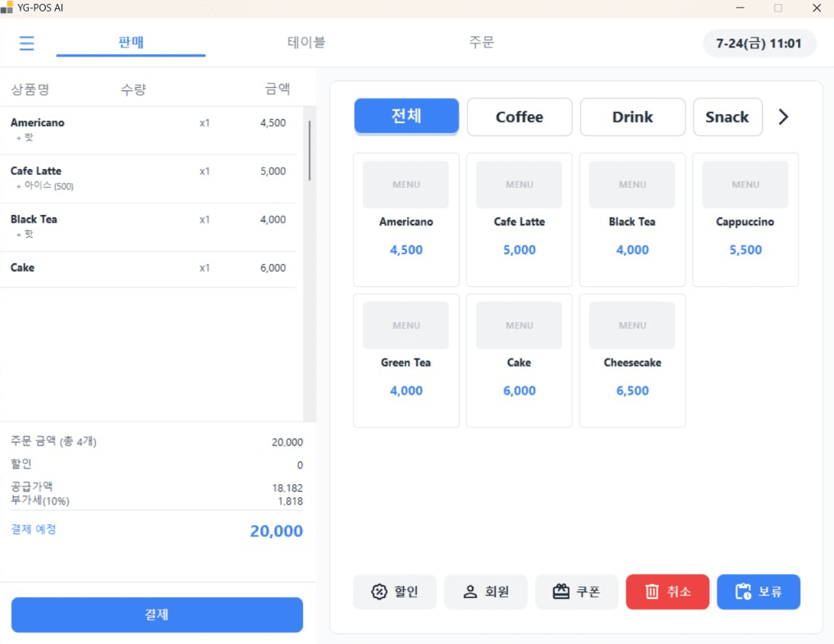Minimize the YG-POS AI window
This screenshot has height=644, width=834.
pos(740,7)
